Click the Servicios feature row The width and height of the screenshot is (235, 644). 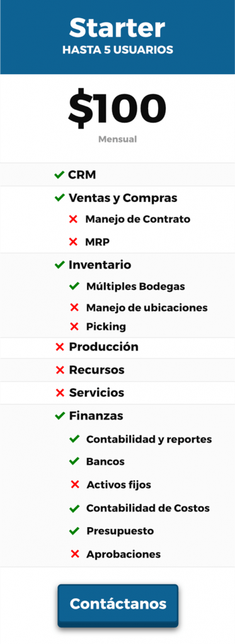(x=117, y=393)
